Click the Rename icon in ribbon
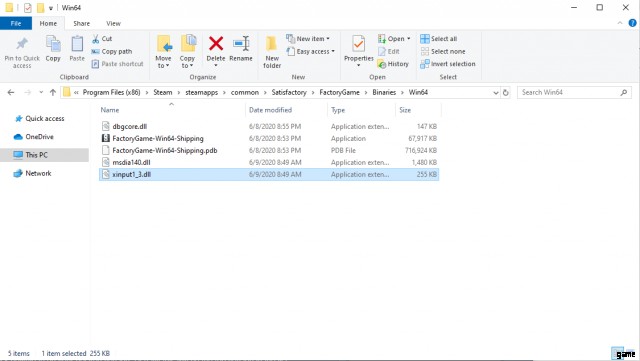Image resolution: width=640 pixels, height=361 pixels. click(x=241, y=44)
